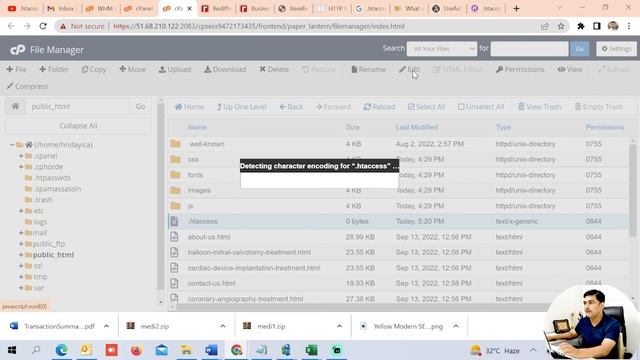Image resolution: width=640 pixels, height=360 pixels.
Task: Bookmark this page with star icon
Action: 561,26
